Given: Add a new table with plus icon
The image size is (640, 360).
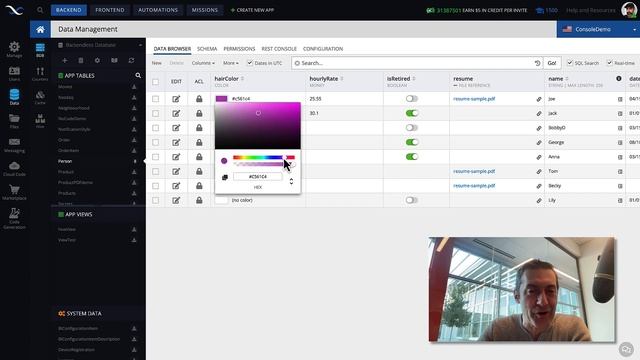Looking at the screenshot, I should (x=64, y=60).
